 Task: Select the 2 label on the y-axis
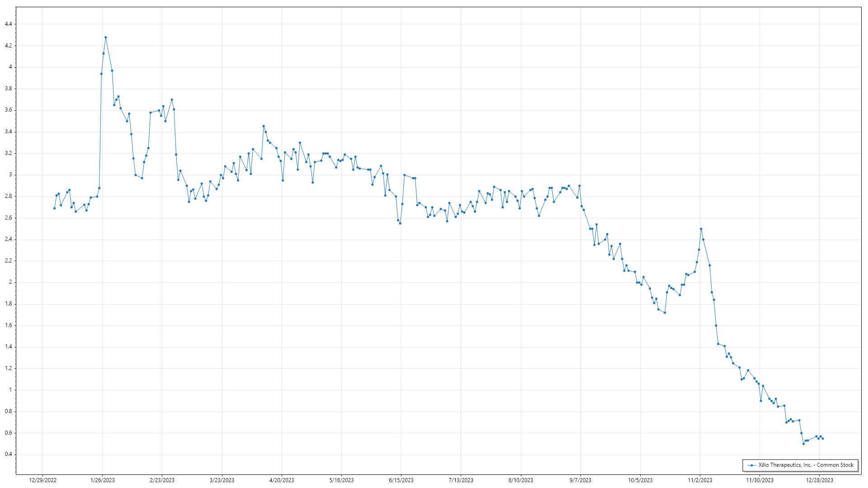10,282
